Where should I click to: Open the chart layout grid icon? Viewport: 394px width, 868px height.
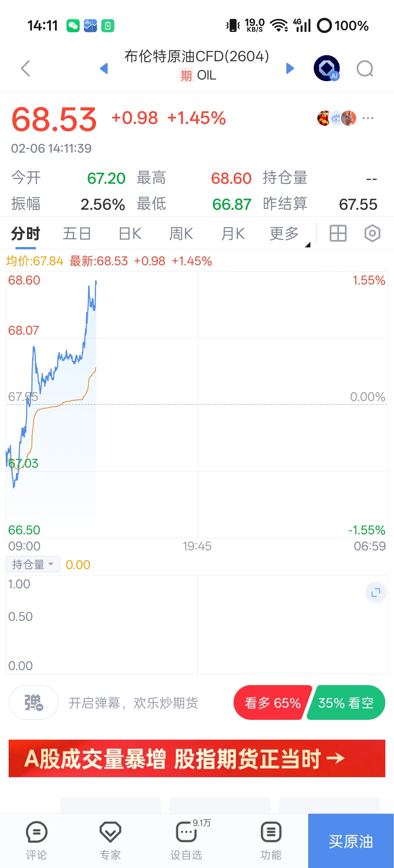[x=338, y=233]
